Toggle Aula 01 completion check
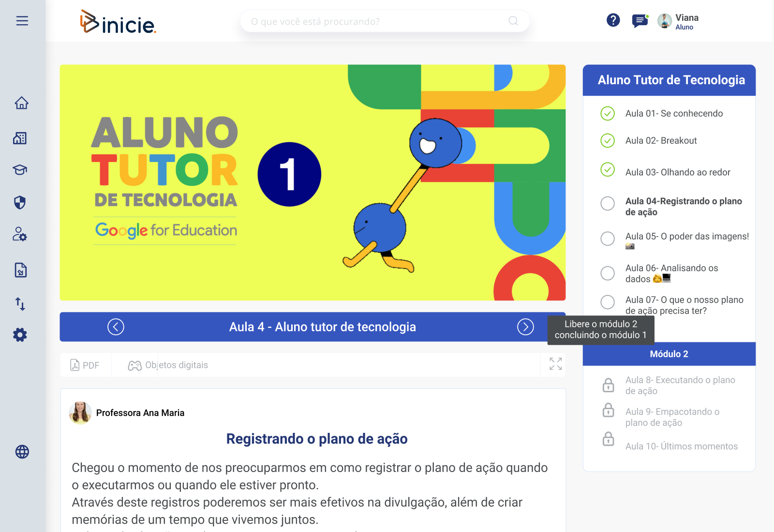 pos(608,113)
